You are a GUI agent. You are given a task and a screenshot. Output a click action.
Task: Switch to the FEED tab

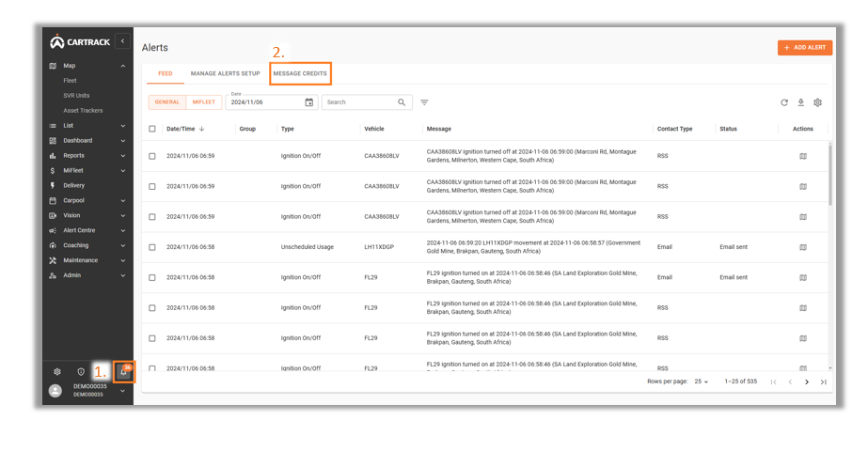point(165,73)
